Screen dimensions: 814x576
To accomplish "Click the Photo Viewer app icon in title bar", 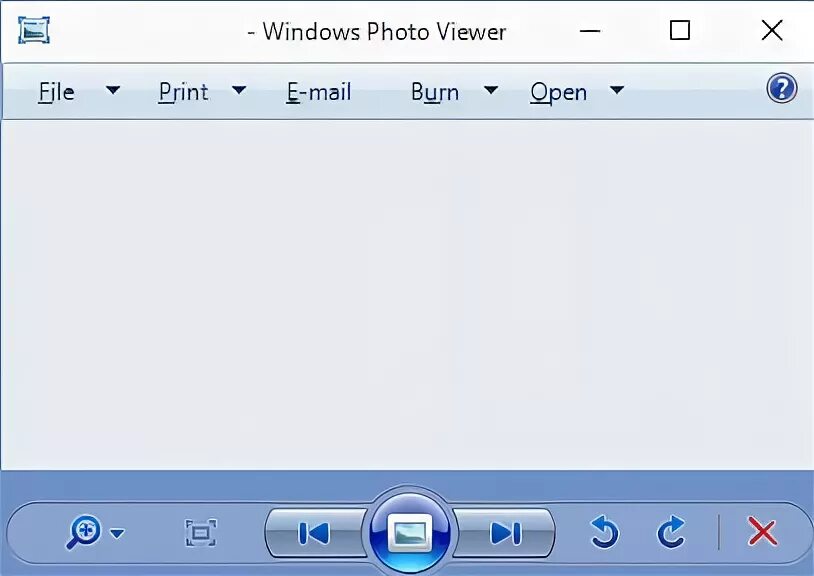I will (x=34, y=30).
